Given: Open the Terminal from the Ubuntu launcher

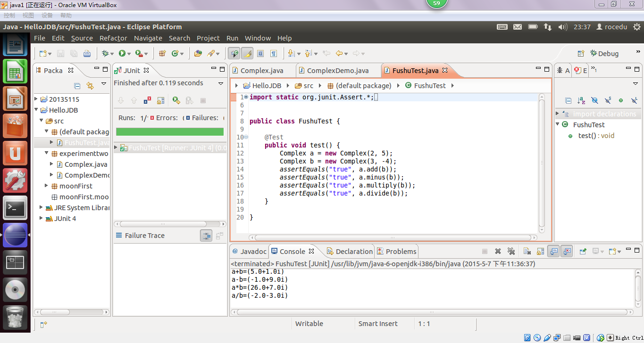Looking at the screenshot, I should coord(16,208).
